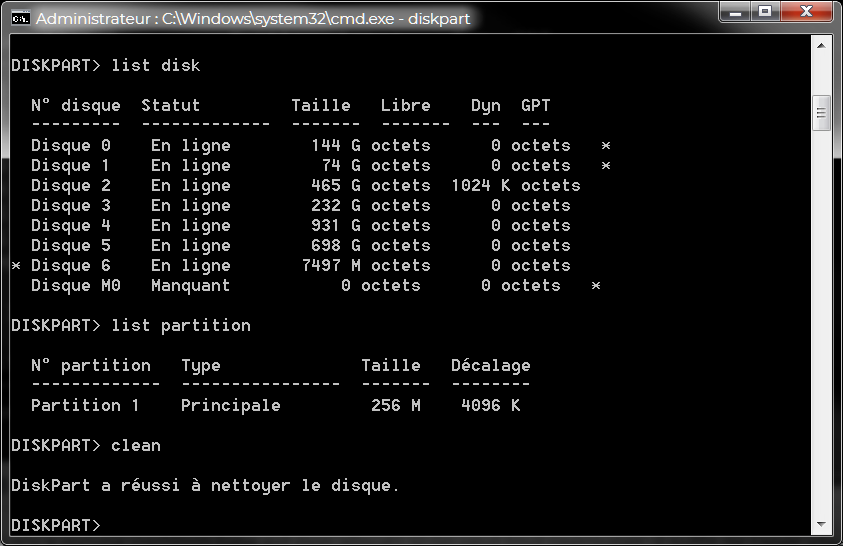
Task: Click the "list partition" command text
Action: click(x=181, y=326)
